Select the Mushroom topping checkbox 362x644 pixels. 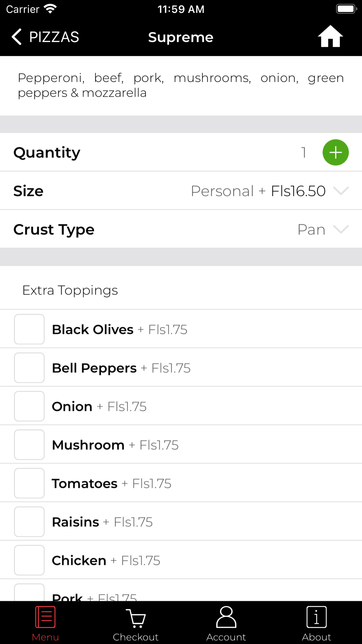pyautogui.click(x=29, y=445)
